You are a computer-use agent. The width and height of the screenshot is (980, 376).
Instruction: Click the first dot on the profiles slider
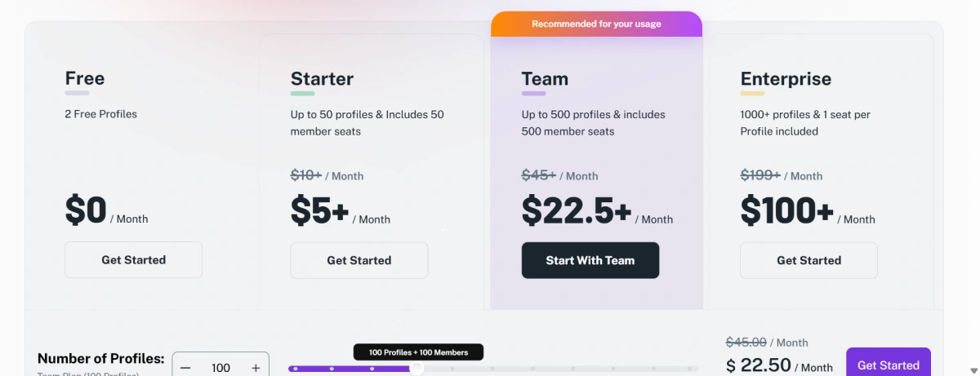click(x=296, y=369)
